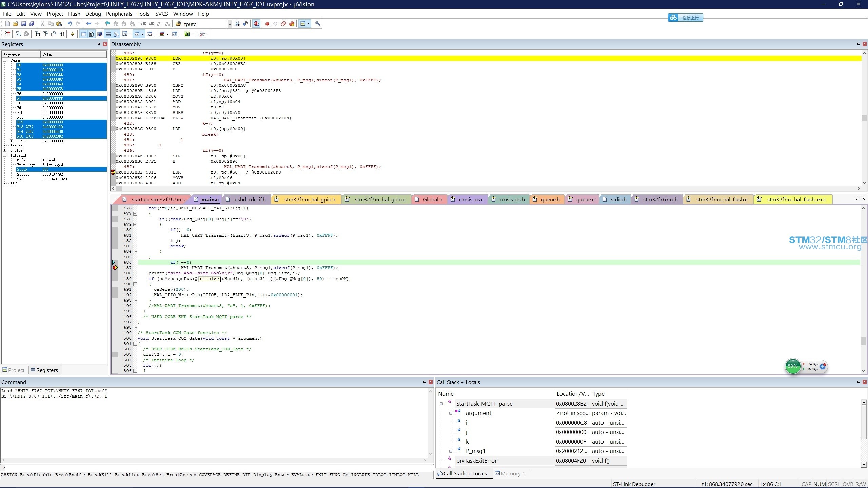Expand the Core registers tree item
Viewport: 868px width, 488px height.
(x=5, y=60)
